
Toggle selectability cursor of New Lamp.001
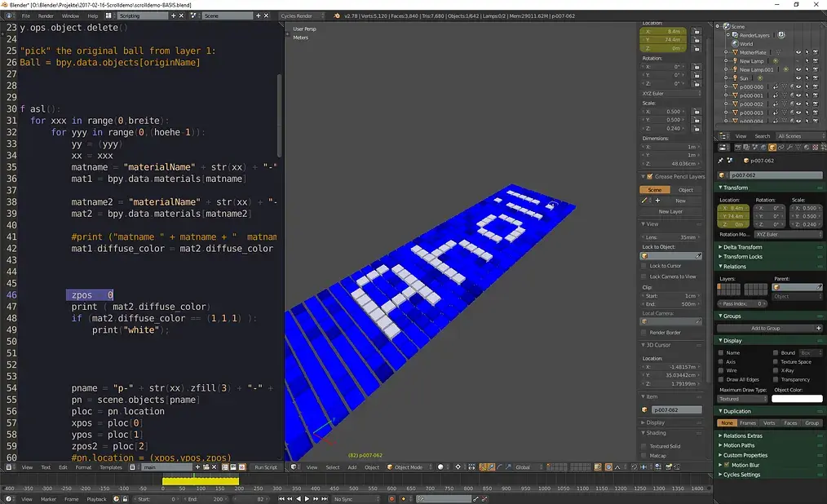coord(807,69)
